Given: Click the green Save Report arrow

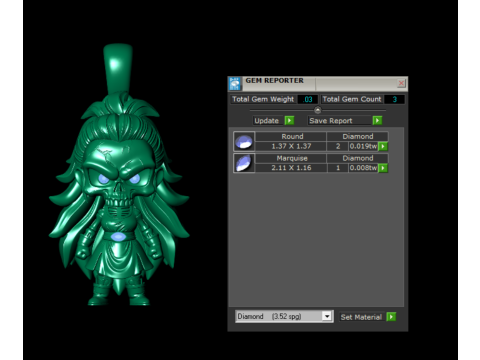Looking at the screenshot, I should pyautogui.click(x=377, y=120).
